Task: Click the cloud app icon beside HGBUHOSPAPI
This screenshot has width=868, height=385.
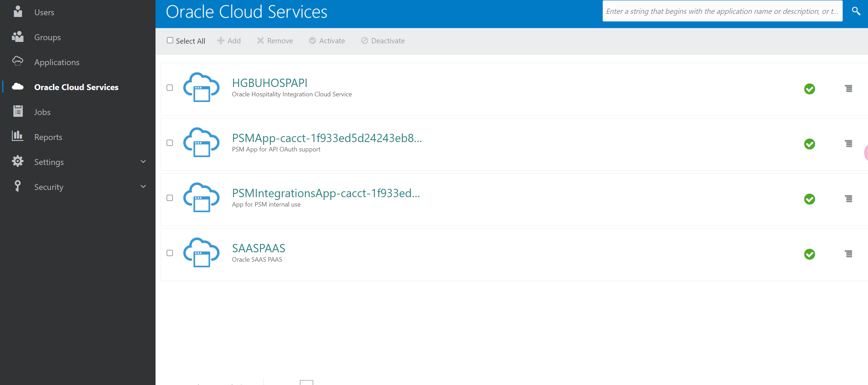Action: (x=201, y=87)
